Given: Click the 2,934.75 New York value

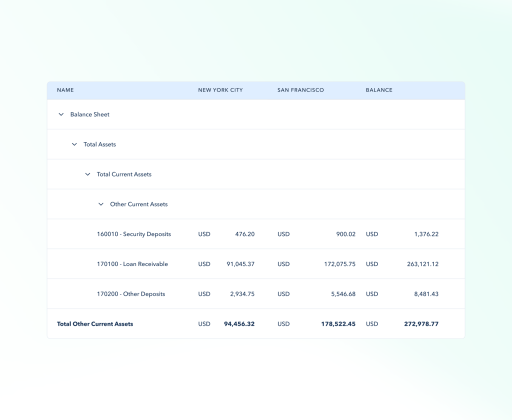Looking at the screenshot, I should click(242, 294).
